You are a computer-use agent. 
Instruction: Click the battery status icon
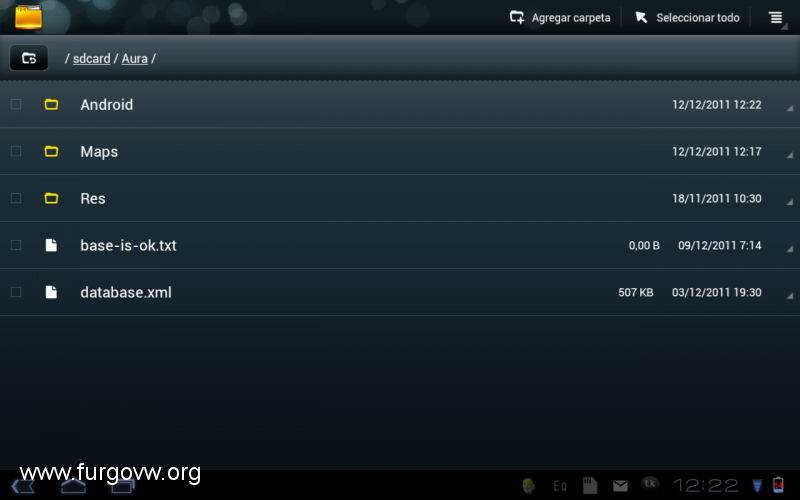(779, 485)
